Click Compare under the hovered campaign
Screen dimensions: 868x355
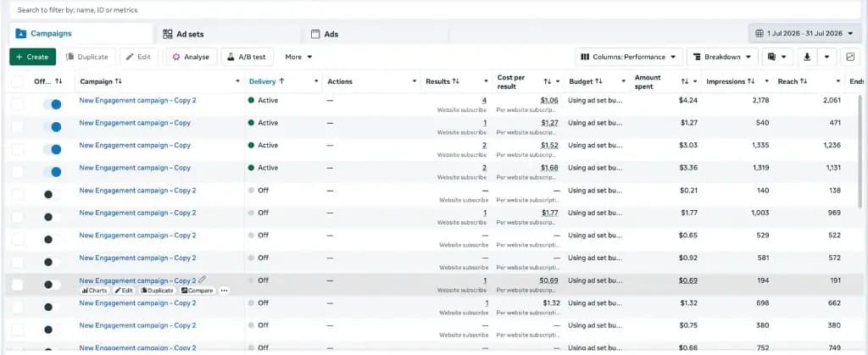click(x=197, y=291)
